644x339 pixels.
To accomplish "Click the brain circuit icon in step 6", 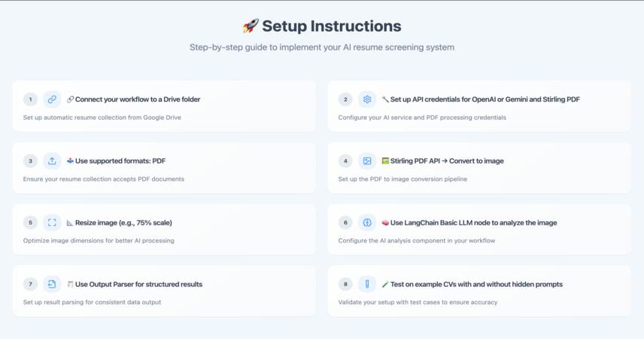I will (x=367, y=222).
